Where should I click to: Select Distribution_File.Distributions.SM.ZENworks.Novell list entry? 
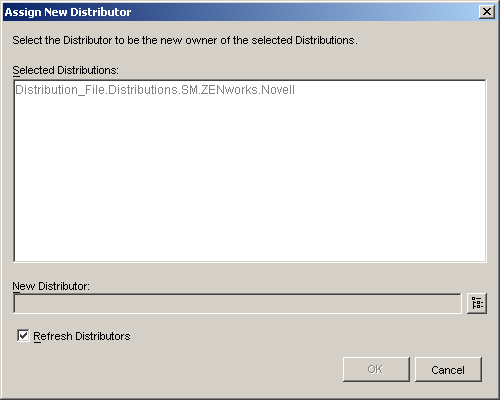pyautogui.click(x=155, y=90)
